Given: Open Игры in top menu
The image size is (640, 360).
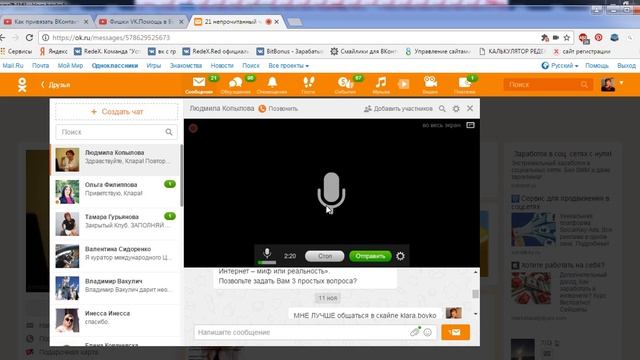Looking at the screenshot, I should pyautogui.click(x=153, y=65).
